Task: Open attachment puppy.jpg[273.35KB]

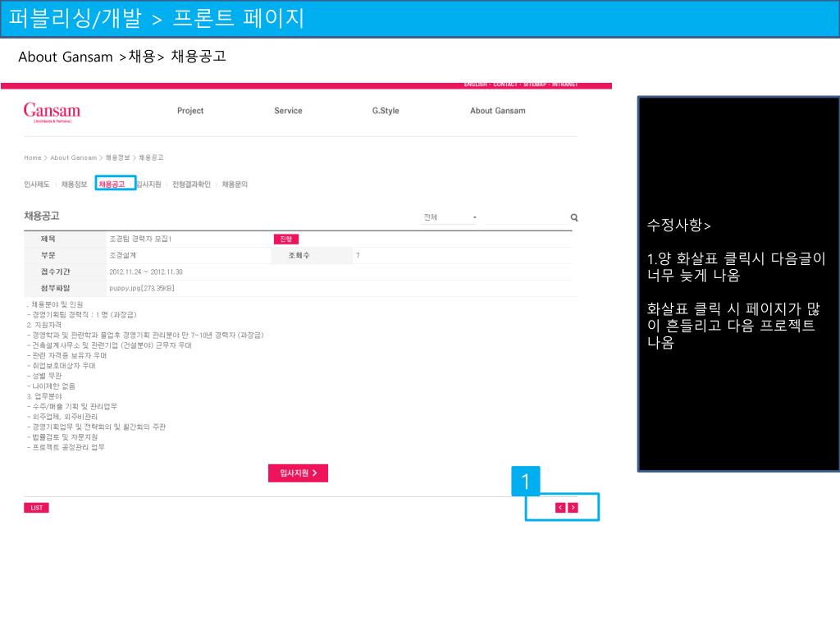Action: pos(141,288)
